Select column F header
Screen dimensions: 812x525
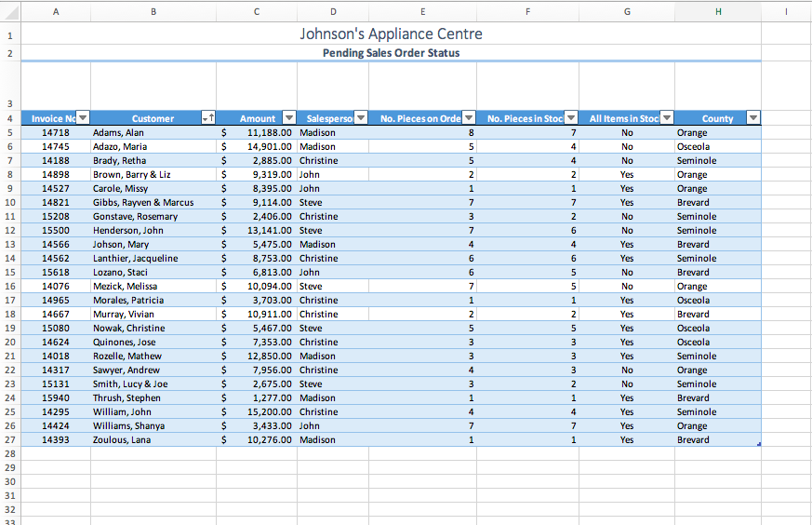(527, 11)
